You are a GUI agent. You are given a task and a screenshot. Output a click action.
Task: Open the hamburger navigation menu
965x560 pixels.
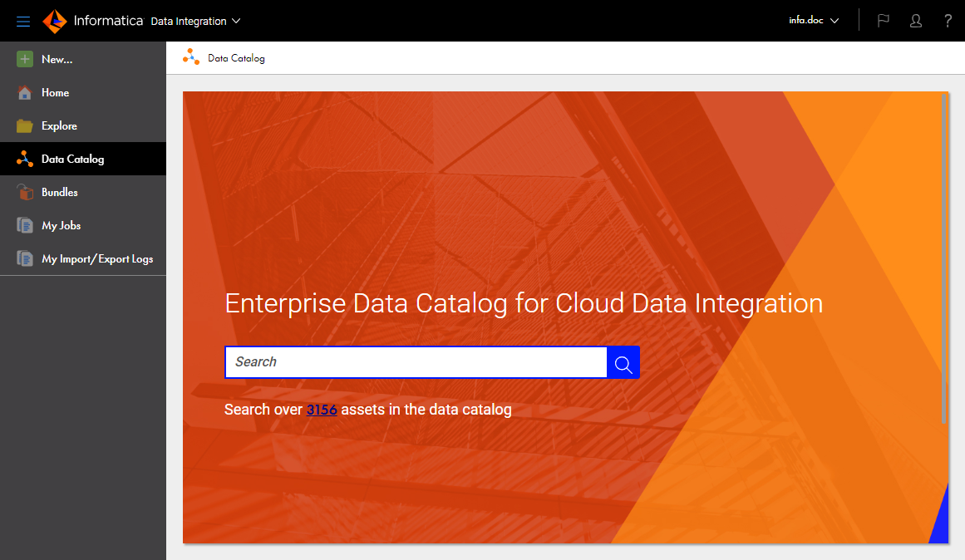(x=22, y=22)
